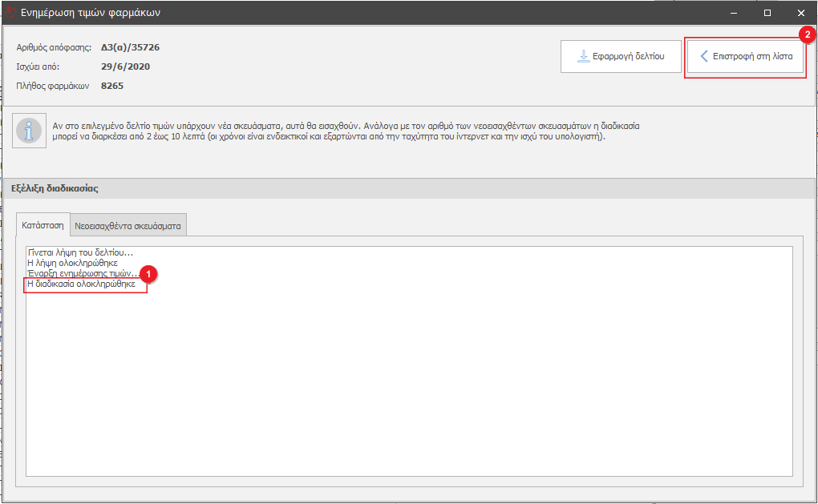Image resolution: width=818 pixels, height=504 pixels.
Task: Click the red badge numbered 2
Action: pyautogui.click(x=808, y=34)
